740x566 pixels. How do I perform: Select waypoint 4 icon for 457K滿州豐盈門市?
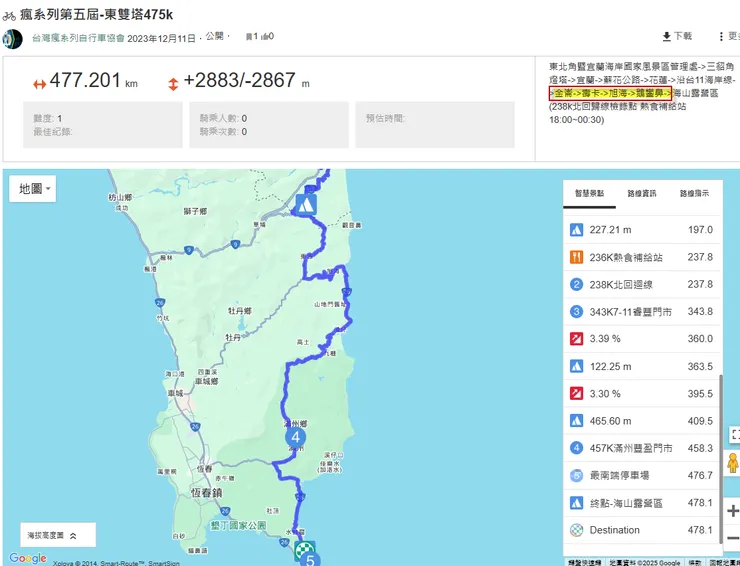[x=576, y=448]
